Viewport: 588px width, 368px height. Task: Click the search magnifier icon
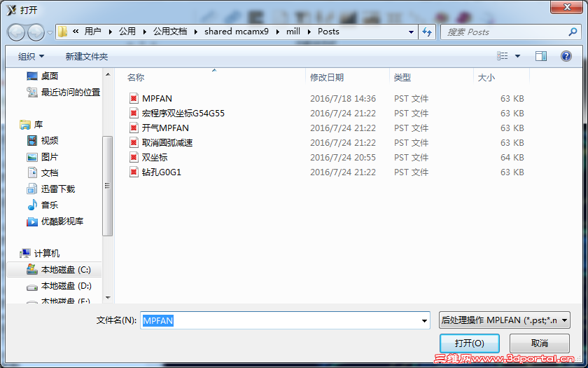pyautogui.click(x=573, y=32)
